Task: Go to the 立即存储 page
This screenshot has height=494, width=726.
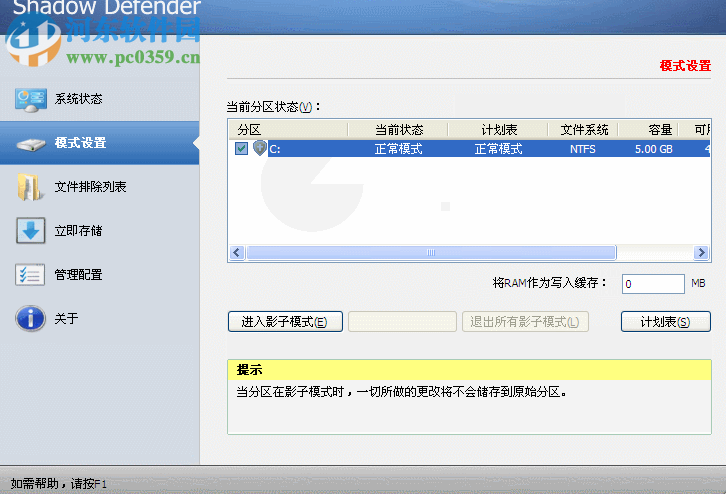Action: click(x=100, y=231)
